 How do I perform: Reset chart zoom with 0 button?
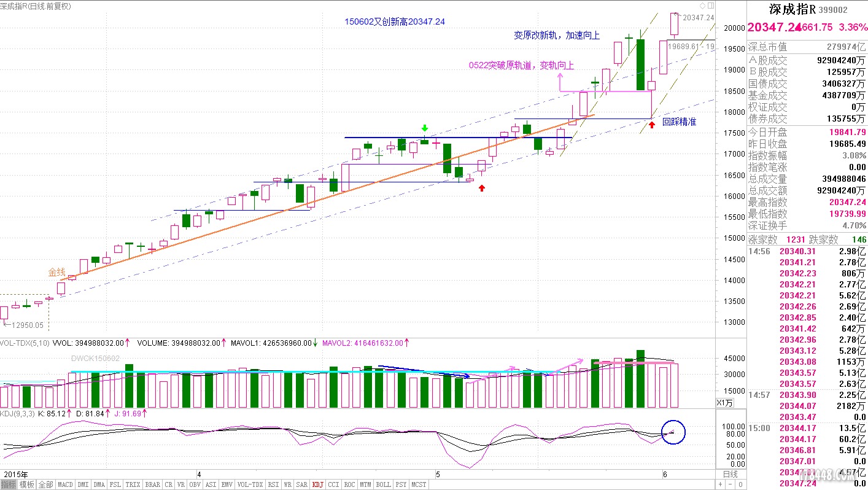click(x=740, y=484)
